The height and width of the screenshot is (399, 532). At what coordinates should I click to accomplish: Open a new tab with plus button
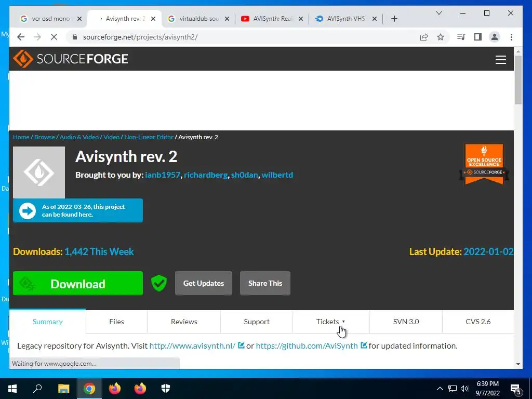tap(394, 19)
